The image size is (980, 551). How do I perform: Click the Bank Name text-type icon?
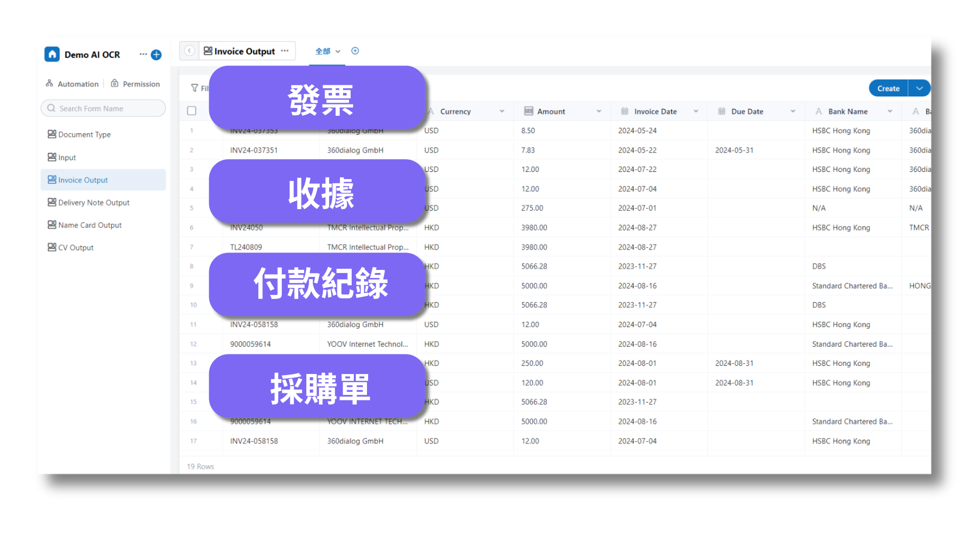pos(819,111)
